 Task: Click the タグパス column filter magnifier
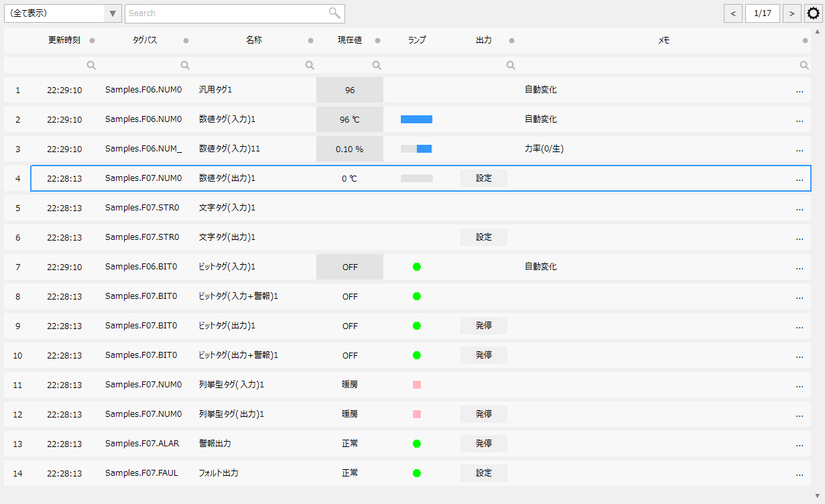coord(185,64)
